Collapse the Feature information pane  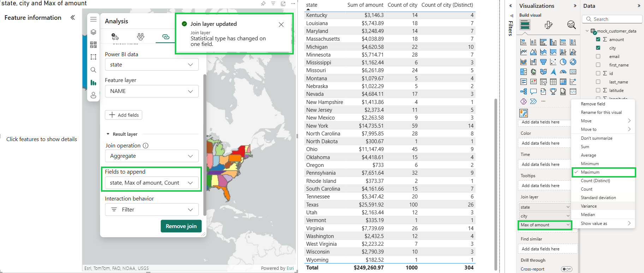coord(73,18)
